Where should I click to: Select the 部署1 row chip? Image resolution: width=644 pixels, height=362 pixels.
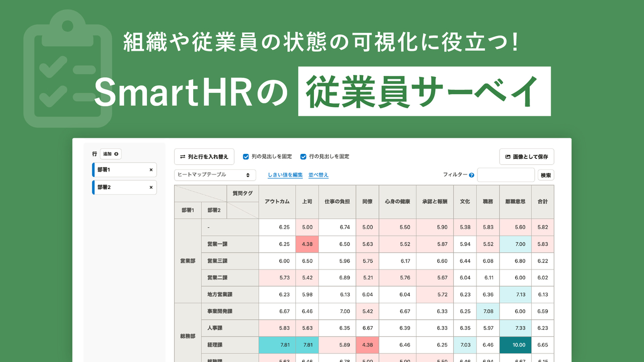coord(124,170)
